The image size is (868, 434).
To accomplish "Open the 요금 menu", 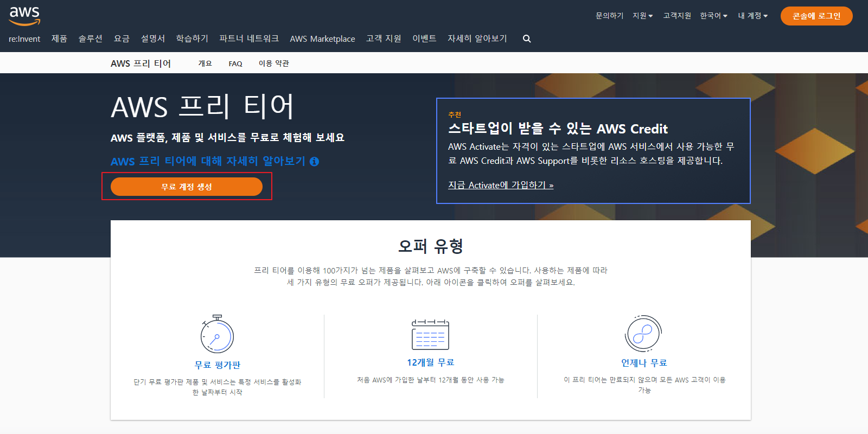I will (x=122, y=39).
